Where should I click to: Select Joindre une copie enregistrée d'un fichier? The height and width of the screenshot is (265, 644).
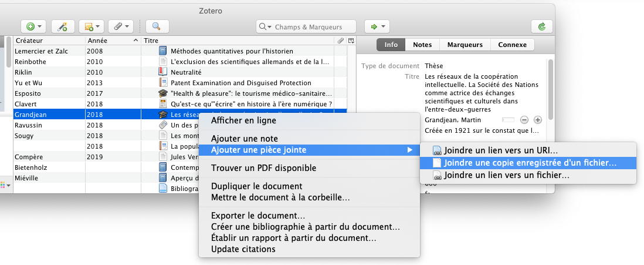click(x=528, y=163)
